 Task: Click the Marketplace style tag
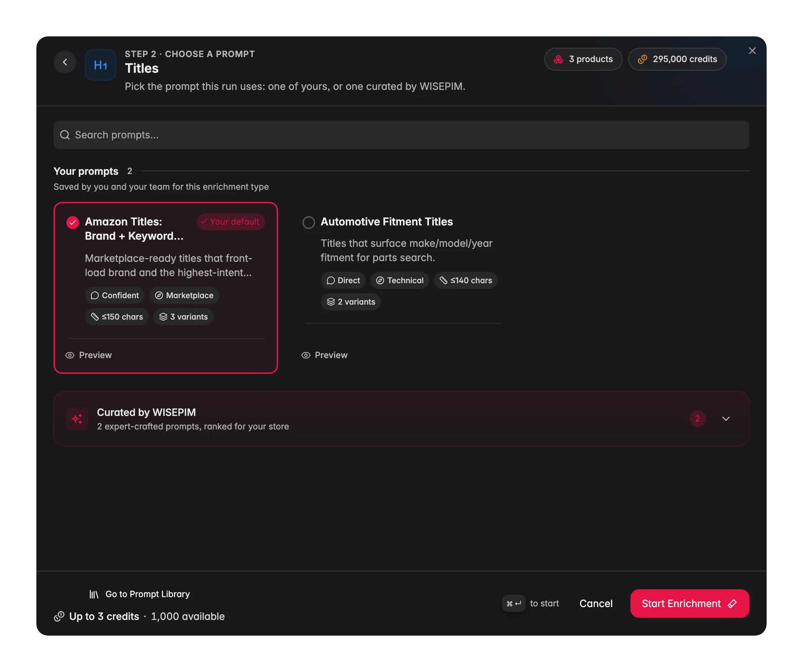[184, 296]
